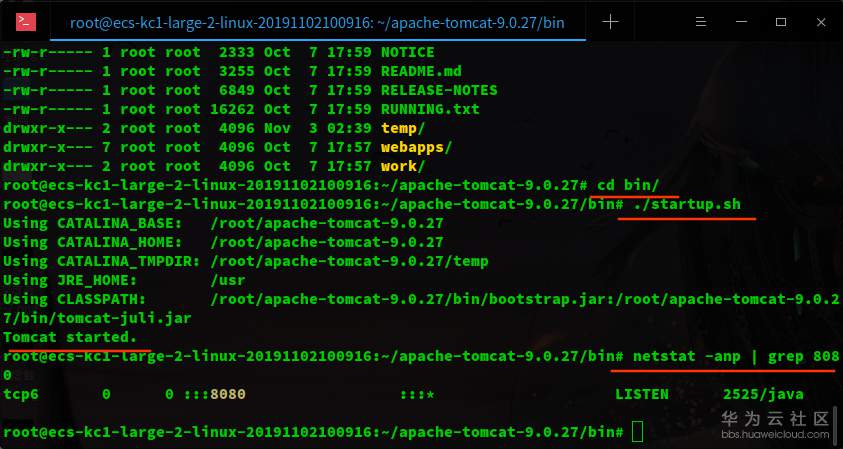The width and height of the screenshot is (843, 449).
Task: Click the 'Using CATALINA_BASE:' line
Action: (x=223, y=223)
